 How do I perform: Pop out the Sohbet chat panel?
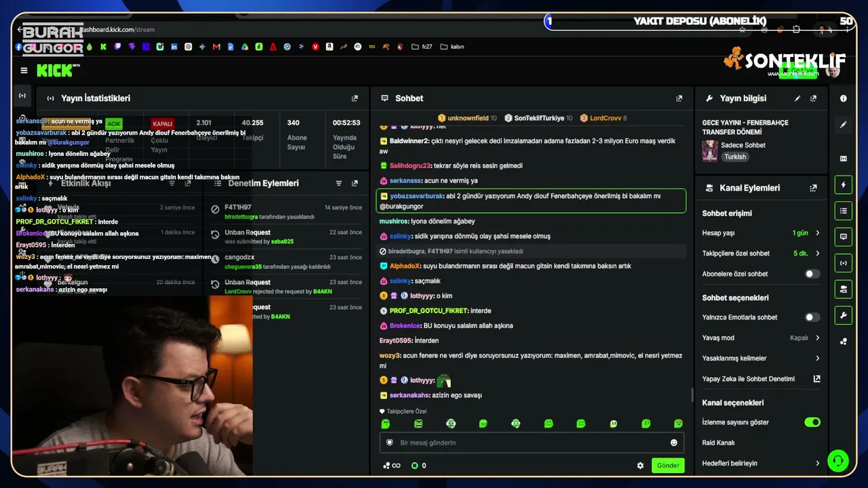pyautogui.click(x=679, y=98)
